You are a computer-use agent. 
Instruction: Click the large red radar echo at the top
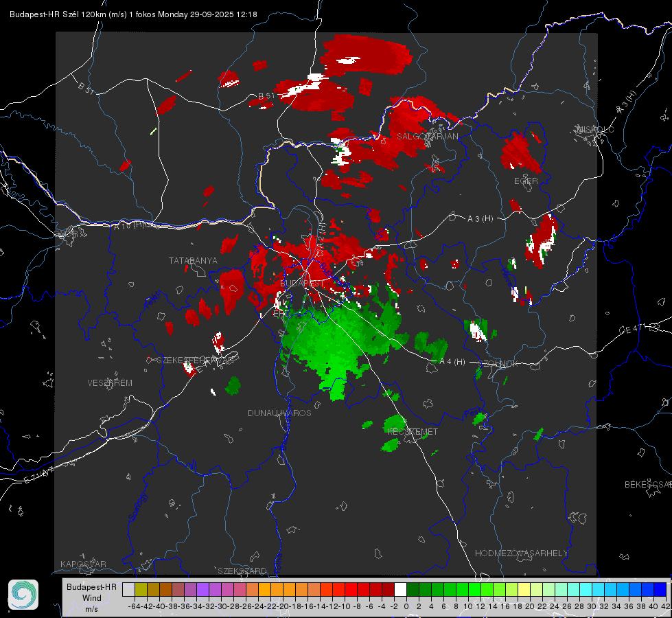coord(367,55)
